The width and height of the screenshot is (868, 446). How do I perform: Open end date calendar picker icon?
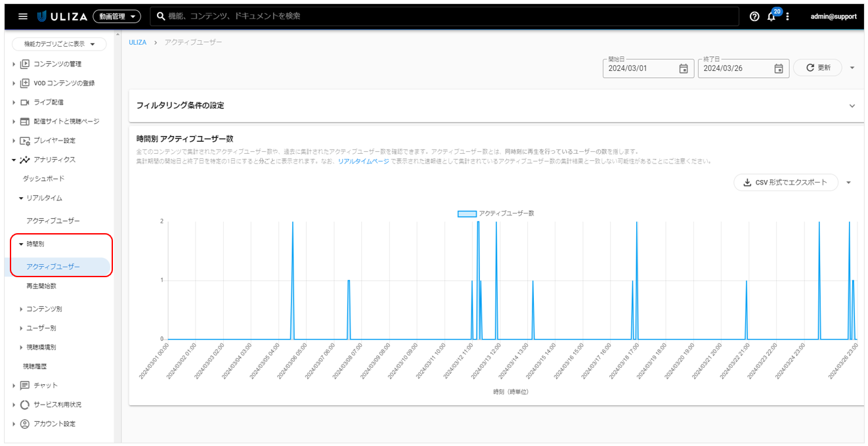pos(778,68)
